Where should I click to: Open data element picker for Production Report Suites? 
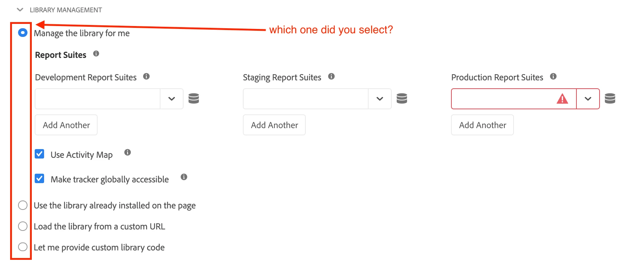(610, 98)
